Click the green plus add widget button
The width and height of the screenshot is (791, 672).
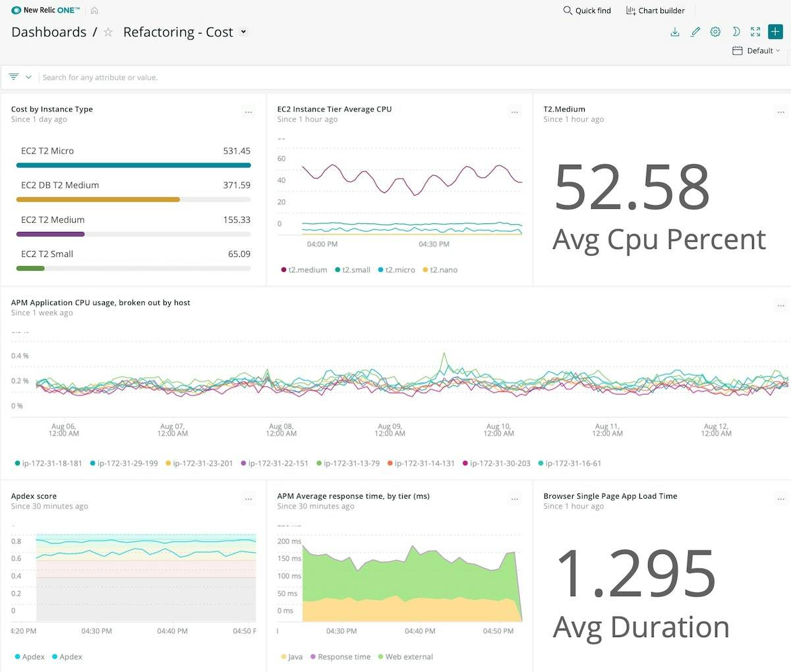(775, 32)
